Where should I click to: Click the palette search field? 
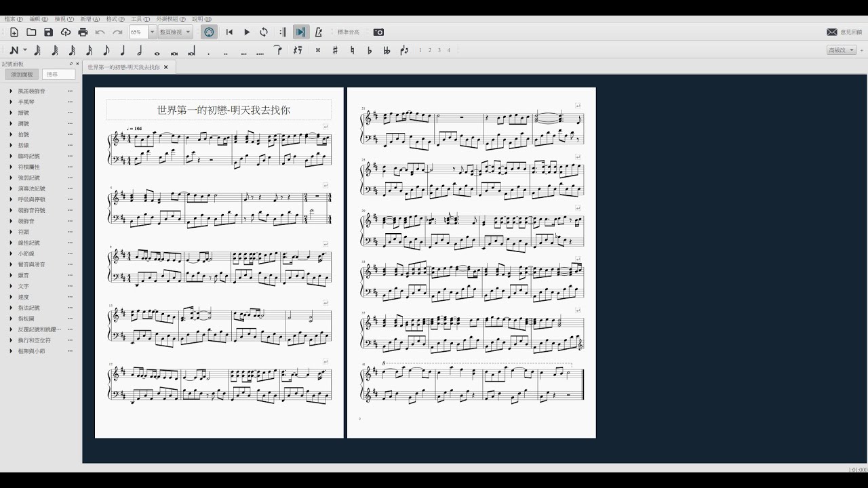click(59, 75)
